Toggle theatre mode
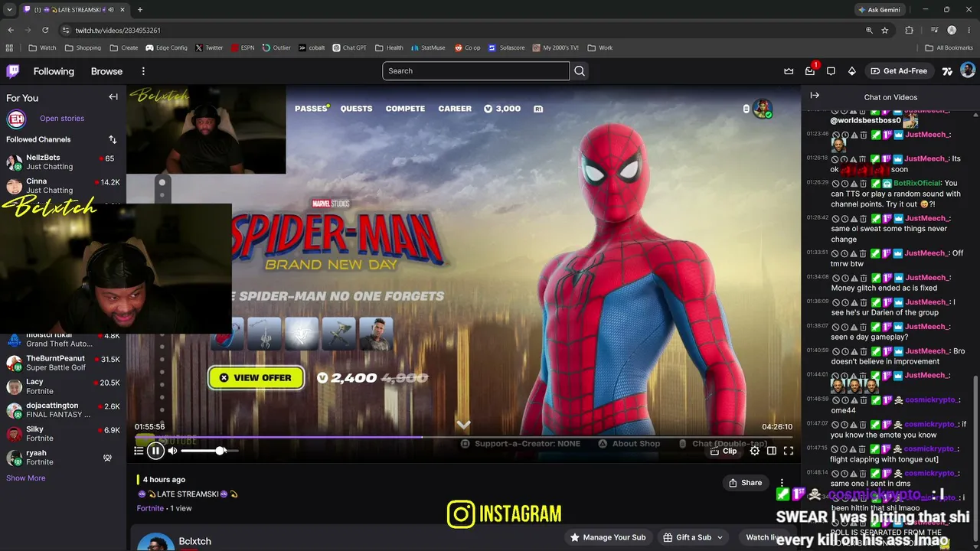Screen dimensions: 980x551 click(772, 451)
